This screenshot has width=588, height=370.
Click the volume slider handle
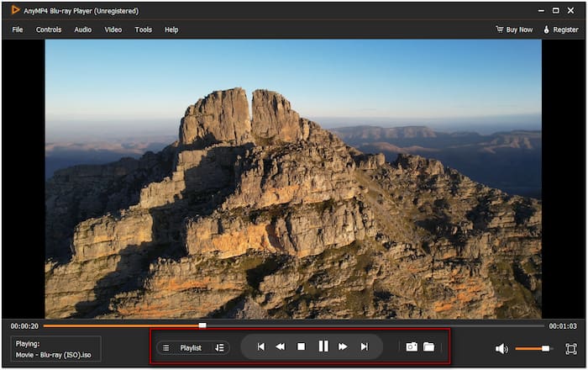tap(546, 348)
